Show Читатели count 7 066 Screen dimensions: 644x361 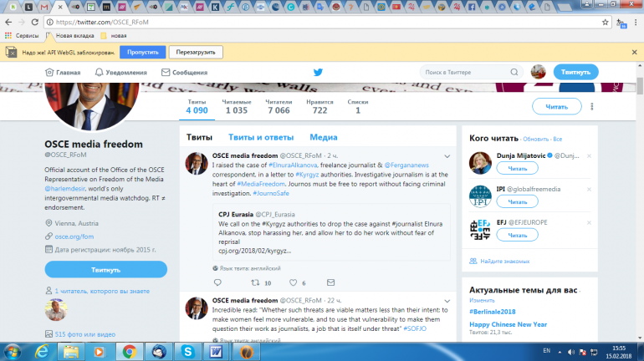[279, 107]
